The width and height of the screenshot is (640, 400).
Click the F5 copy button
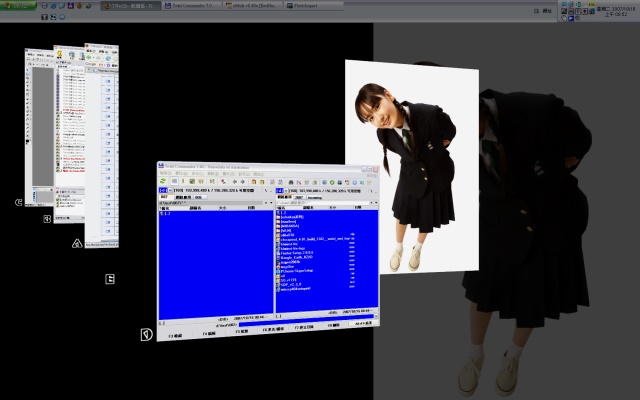[242, 331]
